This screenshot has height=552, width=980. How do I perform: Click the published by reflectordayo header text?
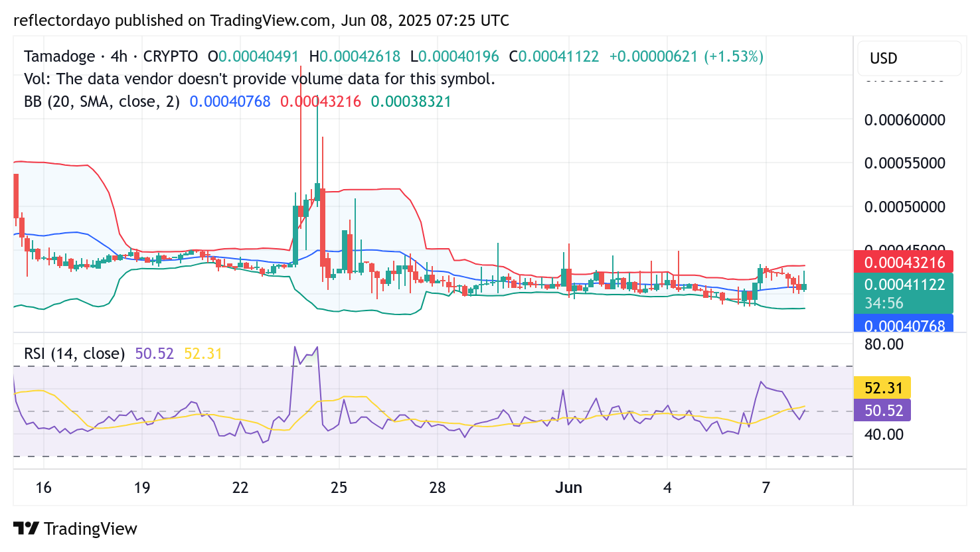pos(262,21)
